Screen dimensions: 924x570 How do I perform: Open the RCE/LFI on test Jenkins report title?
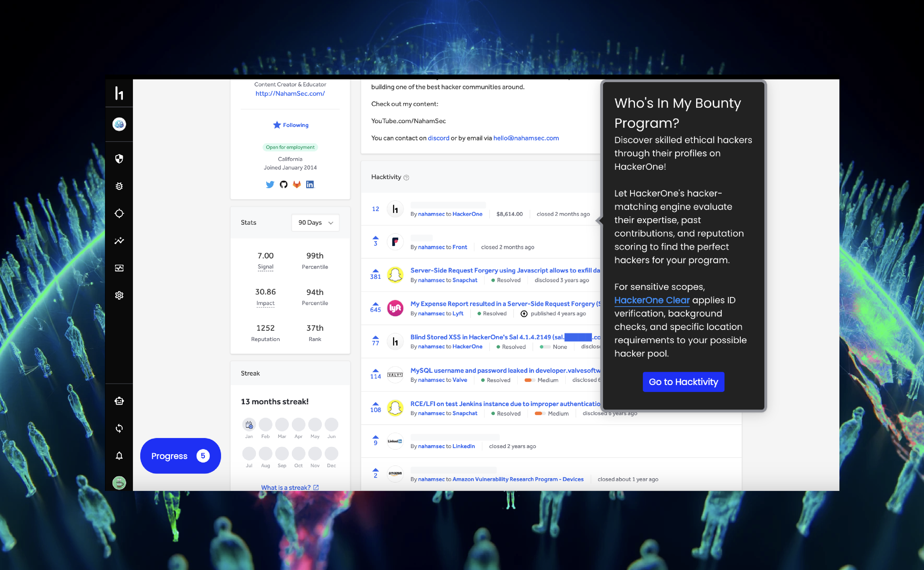tap(505, 404)
